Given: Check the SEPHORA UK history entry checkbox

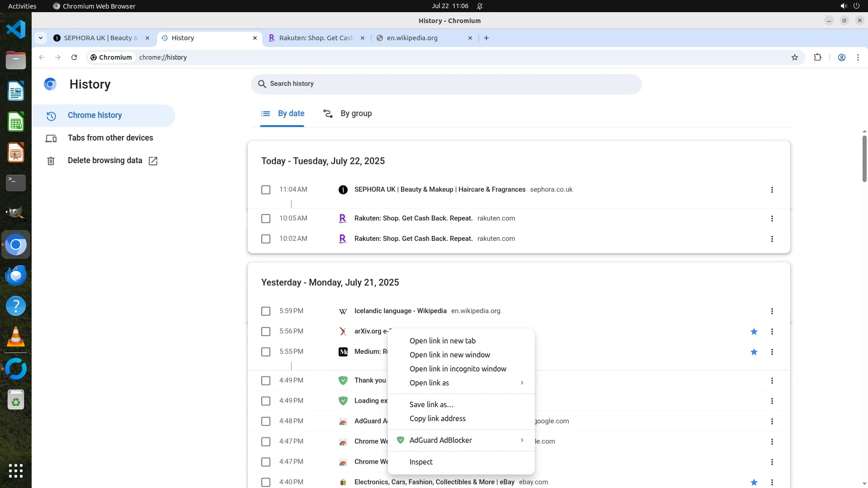Looking at the screenshot, I should [x=266, y=190].
